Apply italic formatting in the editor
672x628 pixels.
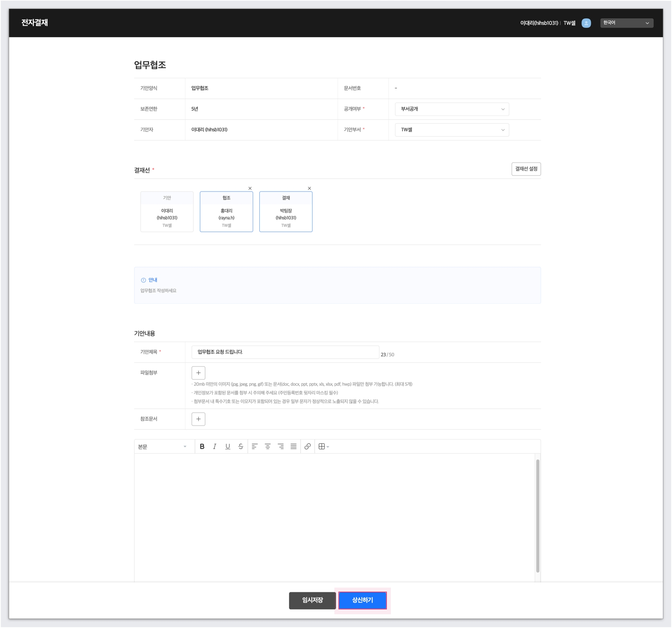tap(215, 447)
